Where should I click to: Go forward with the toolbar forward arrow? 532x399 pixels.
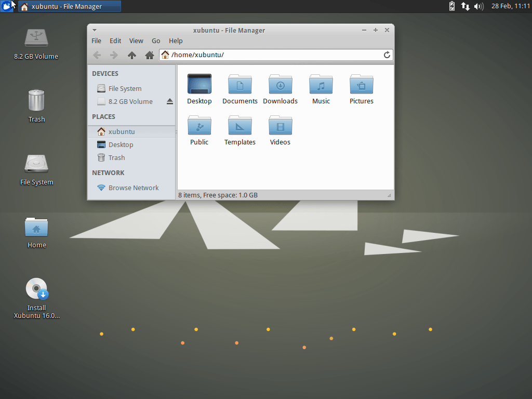pyautogui.click(x=114, y=55)
